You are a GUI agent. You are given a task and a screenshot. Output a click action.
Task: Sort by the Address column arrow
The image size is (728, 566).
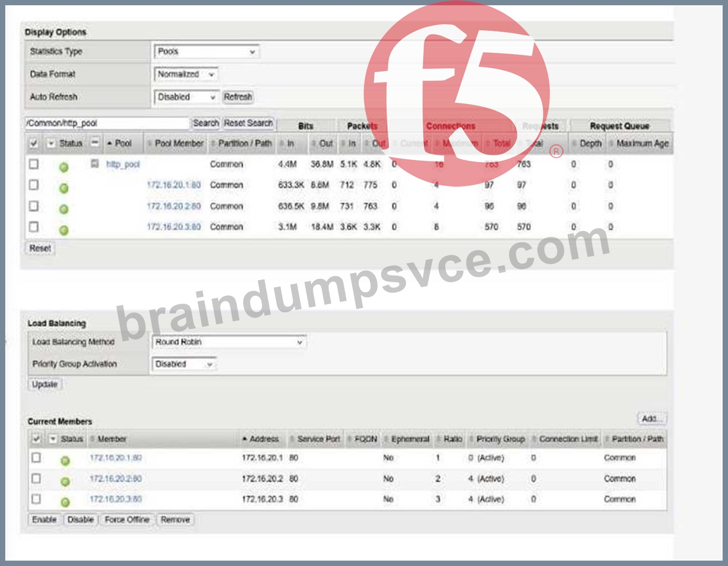(x=244, y=440)
